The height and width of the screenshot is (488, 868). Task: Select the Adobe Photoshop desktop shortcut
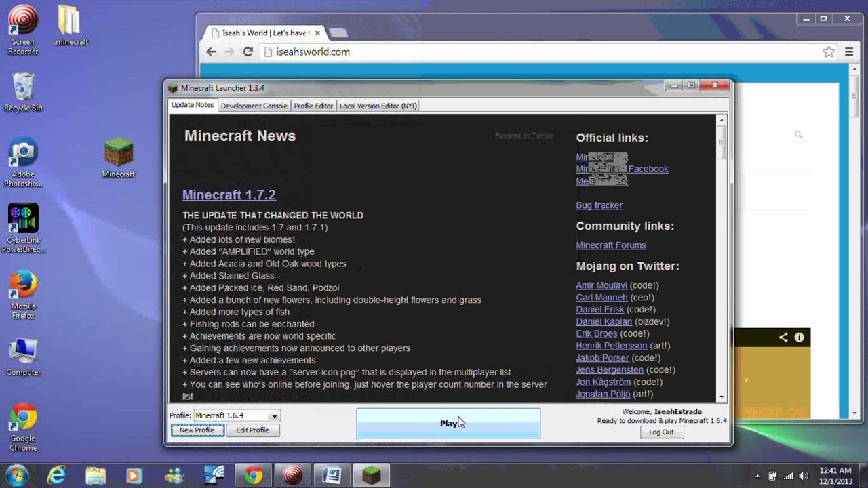pyautogui.click(x=23, y=163)
